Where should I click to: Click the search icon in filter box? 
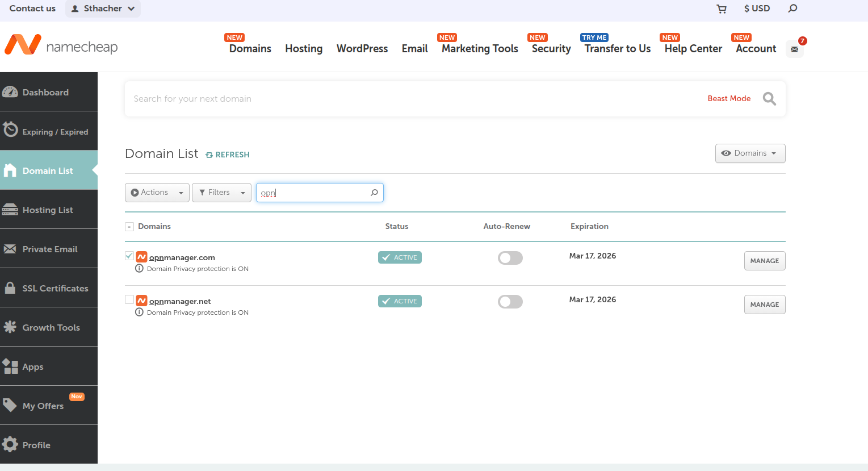[x=374, y=193]
